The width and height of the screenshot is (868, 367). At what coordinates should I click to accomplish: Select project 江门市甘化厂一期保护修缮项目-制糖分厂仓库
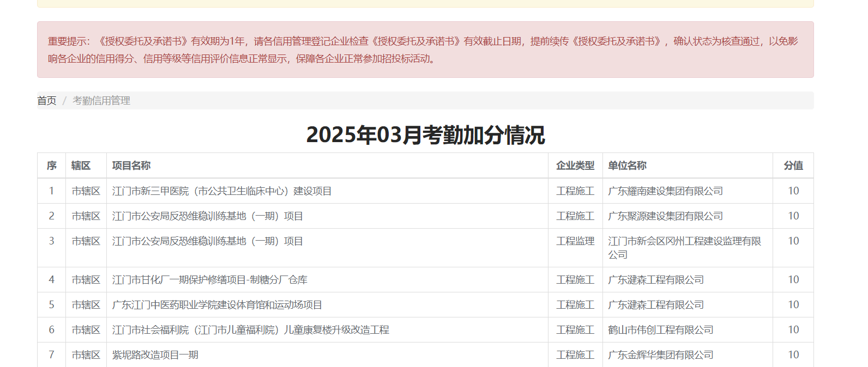pyautogui.click(x=210, y=280)
